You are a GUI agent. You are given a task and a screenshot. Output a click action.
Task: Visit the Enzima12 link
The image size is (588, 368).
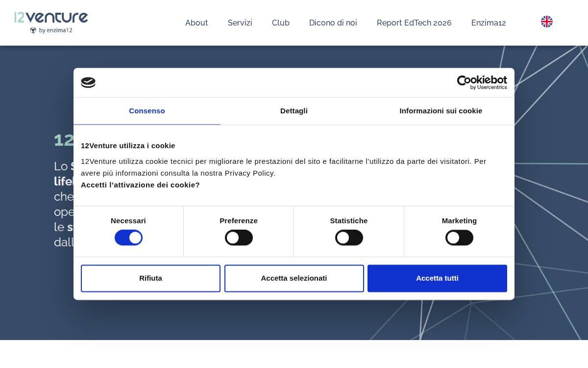point(489,23)
